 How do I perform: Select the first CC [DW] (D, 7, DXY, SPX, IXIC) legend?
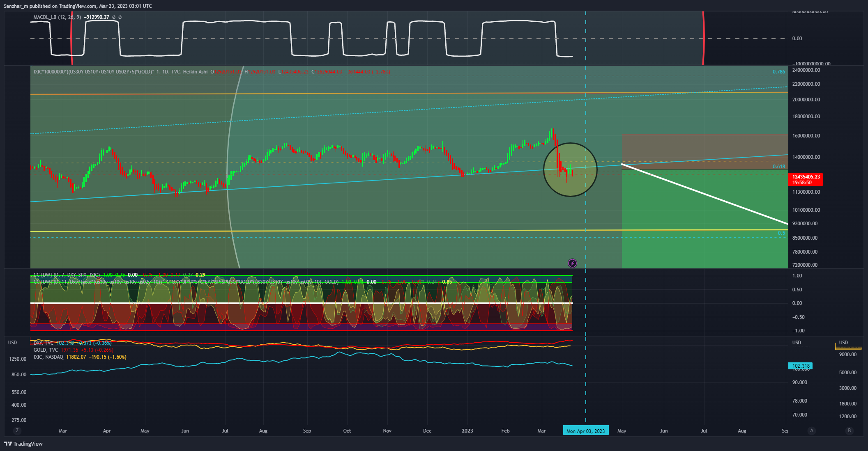tap(67, 275)
